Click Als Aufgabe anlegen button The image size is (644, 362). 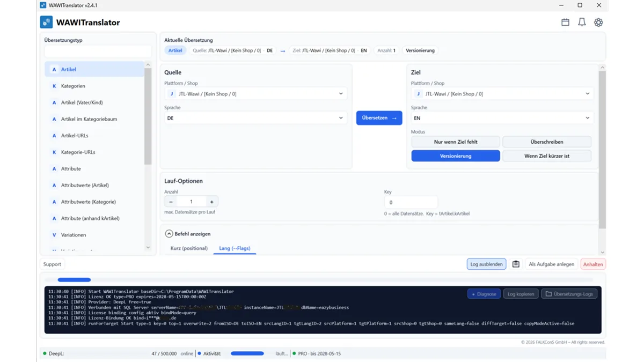(x=551, y=264)
